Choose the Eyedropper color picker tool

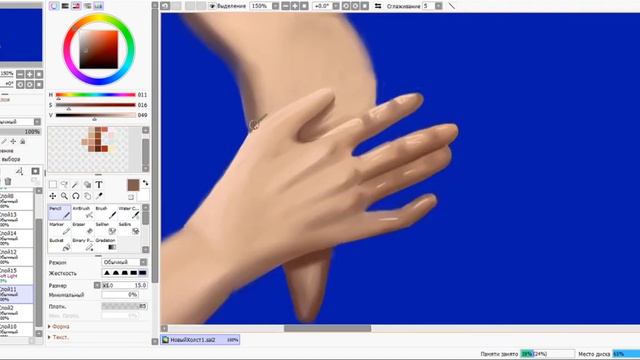tap(99, 196)
